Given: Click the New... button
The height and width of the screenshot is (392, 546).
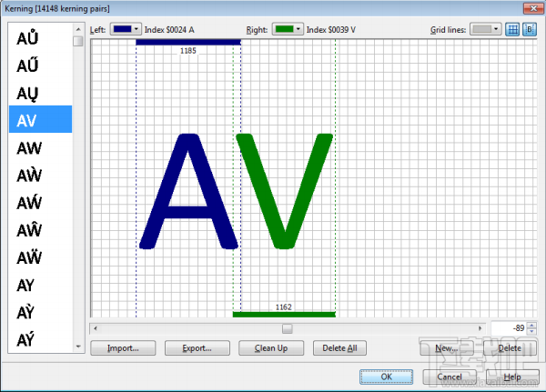Looking at the screenshot, I should pos(446,347).
